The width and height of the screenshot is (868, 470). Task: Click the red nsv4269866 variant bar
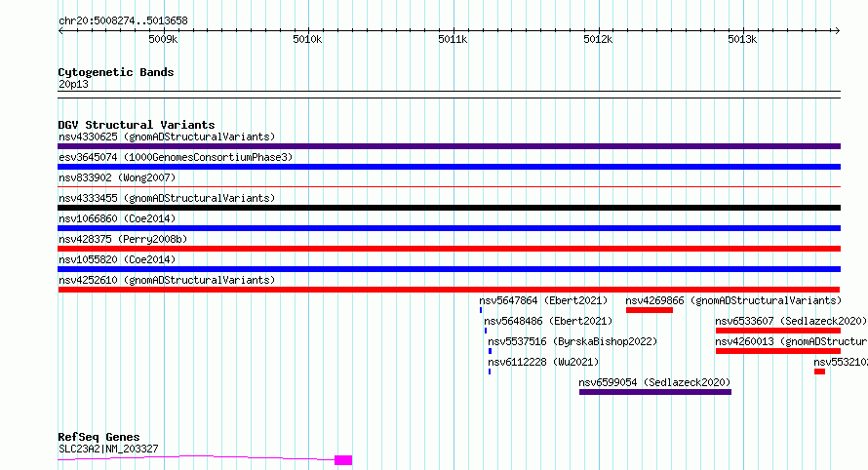pyautogui.click(x=650, y=310)
